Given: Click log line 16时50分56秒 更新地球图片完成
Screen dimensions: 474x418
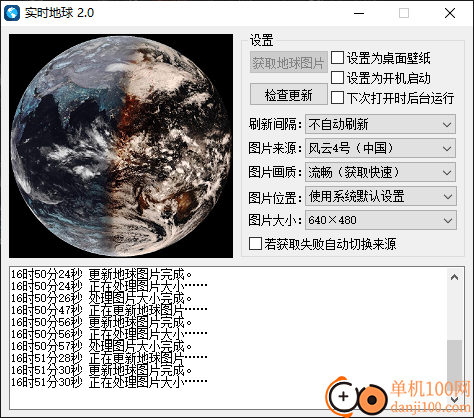Looking at the screenshot, I should (101, 322).
